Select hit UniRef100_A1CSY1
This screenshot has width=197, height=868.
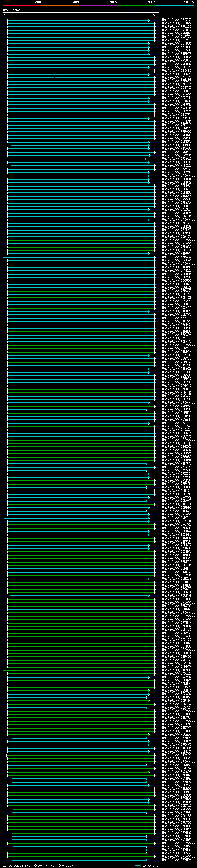click(x=177, y=437)
